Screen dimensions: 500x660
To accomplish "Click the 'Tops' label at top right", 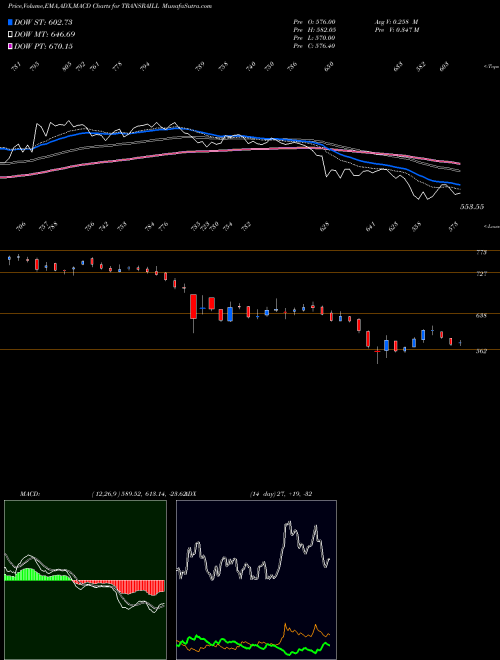I will [x=491, y=66].
